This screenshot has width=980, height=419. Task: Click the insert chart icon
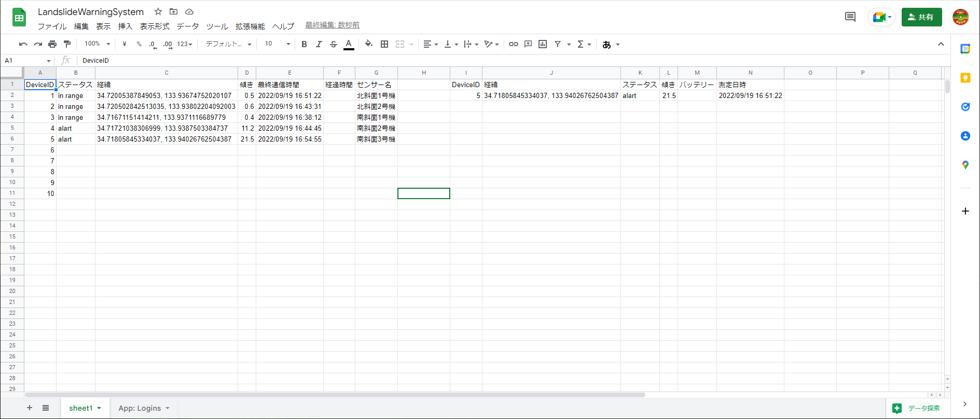pyautogui.click(x=543, y=44)
